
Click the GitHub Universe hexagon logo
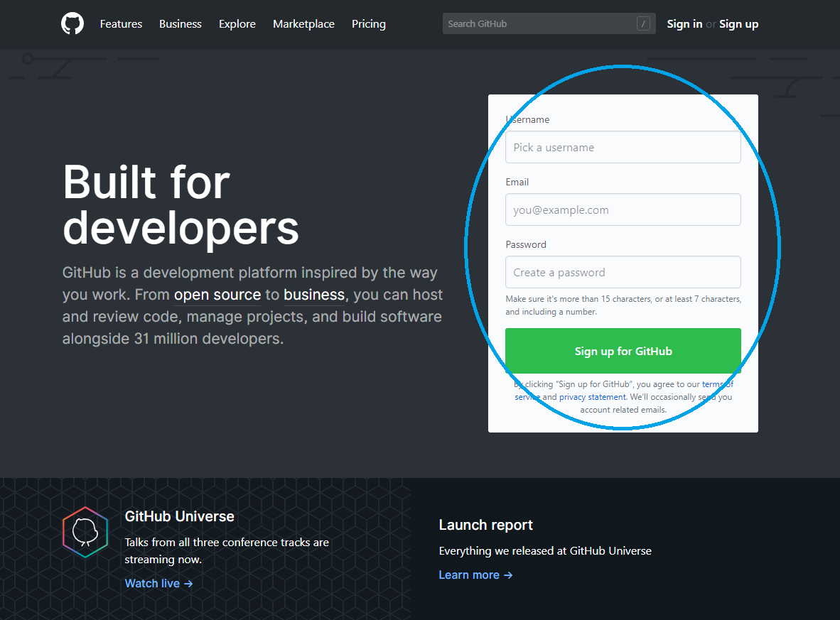tap(85, 532)
